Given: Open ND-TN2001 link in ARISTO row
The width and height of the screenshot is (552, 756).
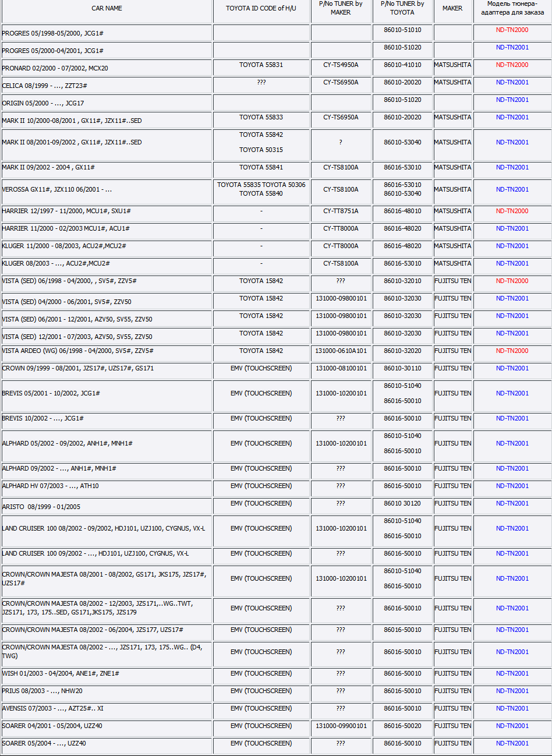Looking at the screenshot, I should tap(512, 503).
